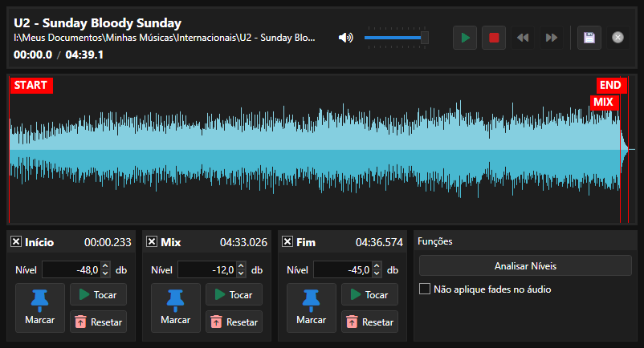Adjust the Fim Nível -45,0 spinner arrows

[x=377, y=269]
